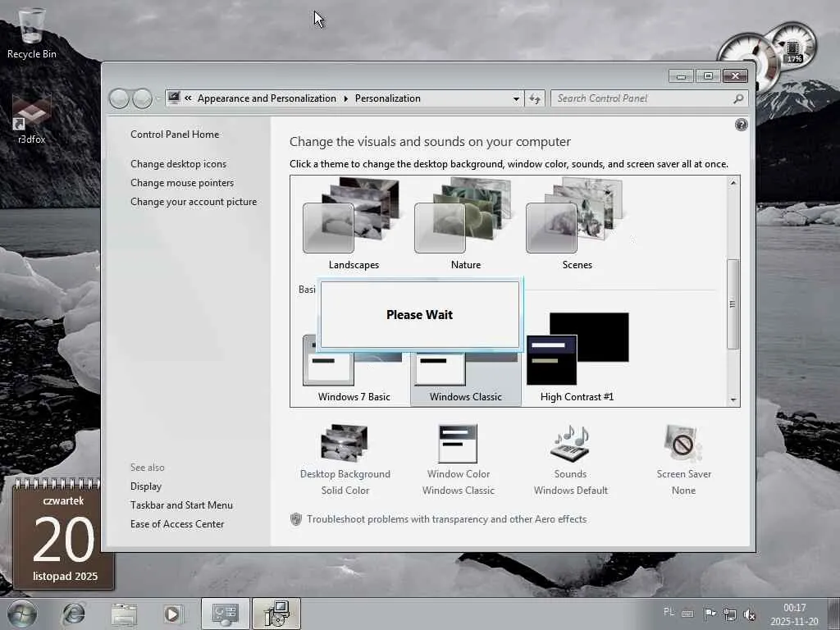840x630 pixels.
Task: Click the Windows Default sounds label
Action: (x=571, y=491)
